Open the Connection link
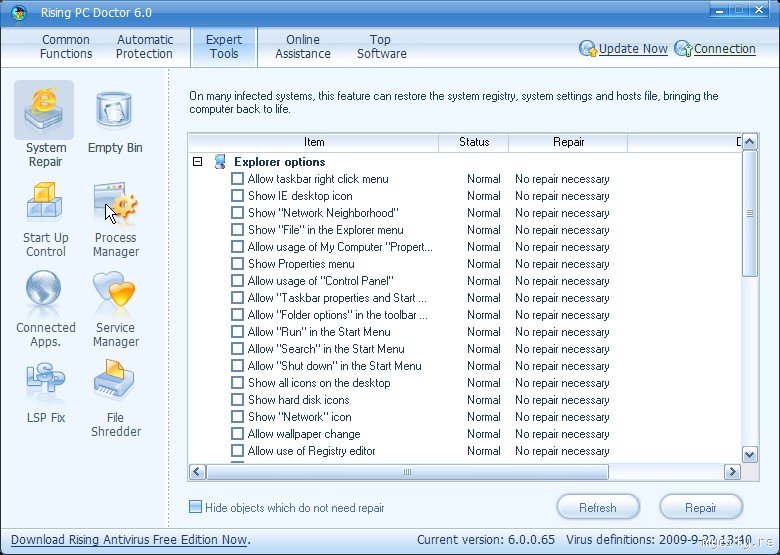Viewport: 780px width, 555px height. [x=725, y=49]
